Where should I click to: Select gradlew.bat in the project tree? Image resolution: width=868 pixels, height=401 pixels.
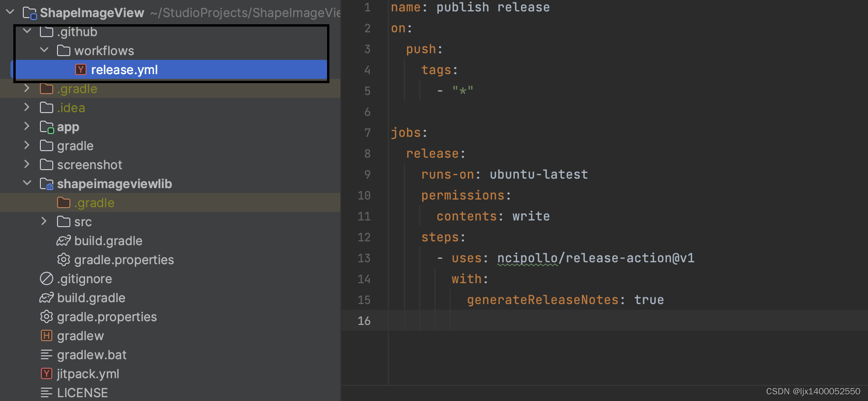click(x=92, y=355)
